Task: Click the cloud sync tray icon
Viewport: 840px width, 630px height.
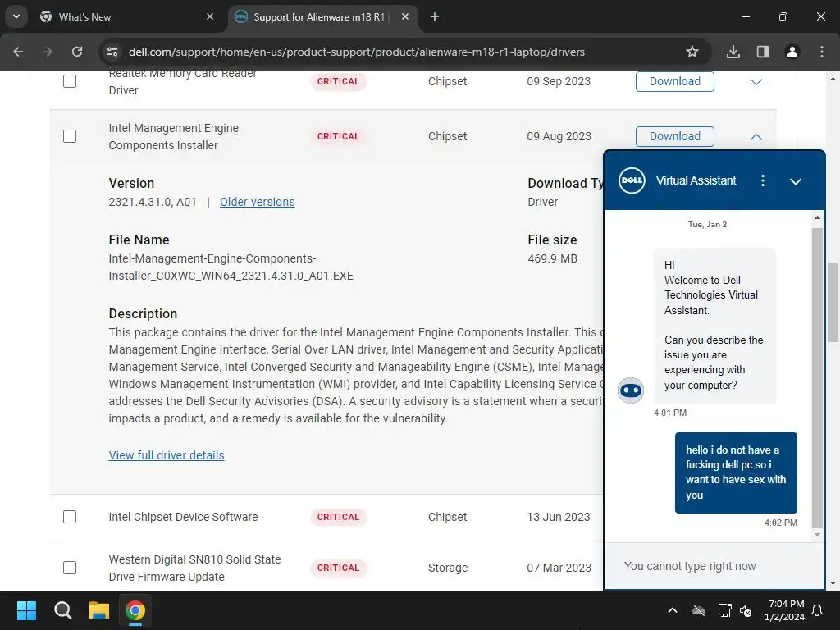Action: point(699,610)
